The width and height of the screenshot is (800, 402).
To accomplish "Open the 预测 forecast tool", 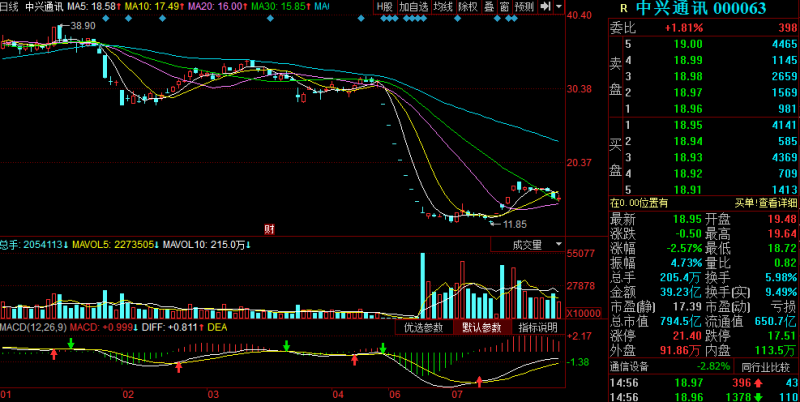I will pos(524,7).
